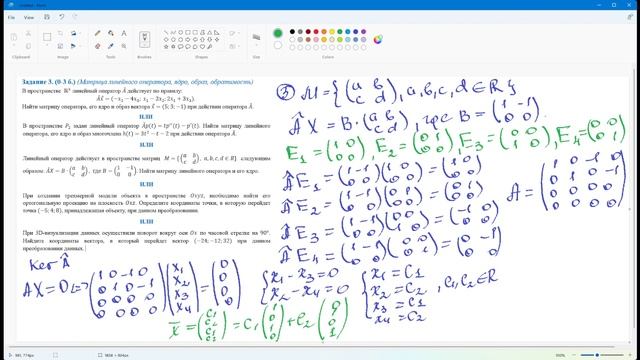Choose the red color swatch
Image resolution: width=640 pixels, height=360 pixels.
point(316,31)
